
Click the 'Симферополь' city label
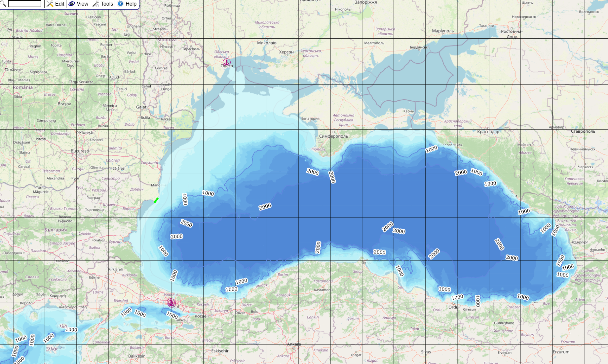[x=334, y=136]
